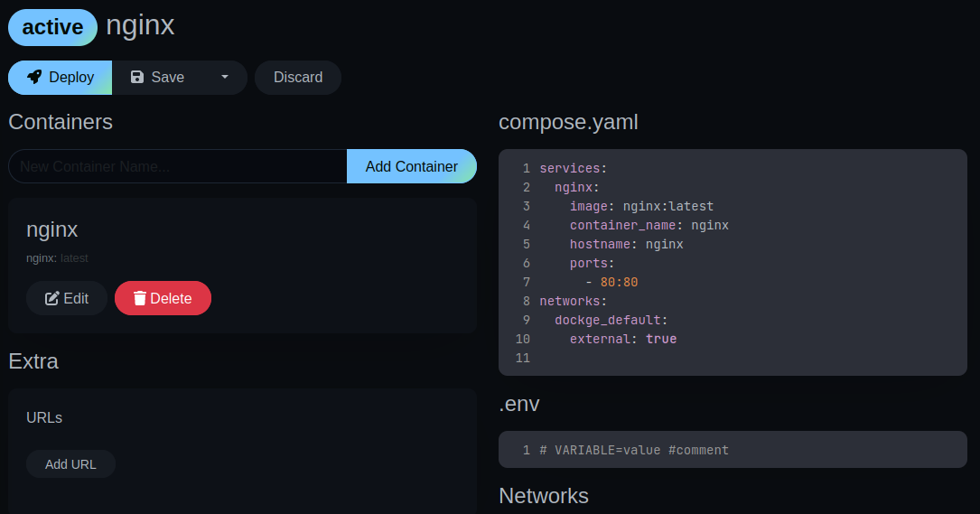Viewport: 980px width, 514px height.
Task: Open the Save dropdown arrow
Action: (225, 77)
